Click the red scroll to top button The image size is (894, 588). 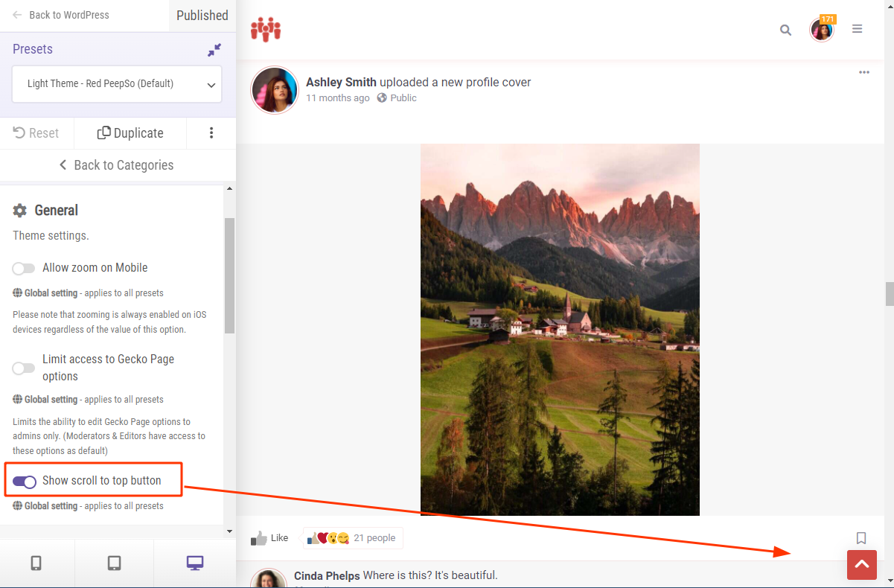[862, 565]
